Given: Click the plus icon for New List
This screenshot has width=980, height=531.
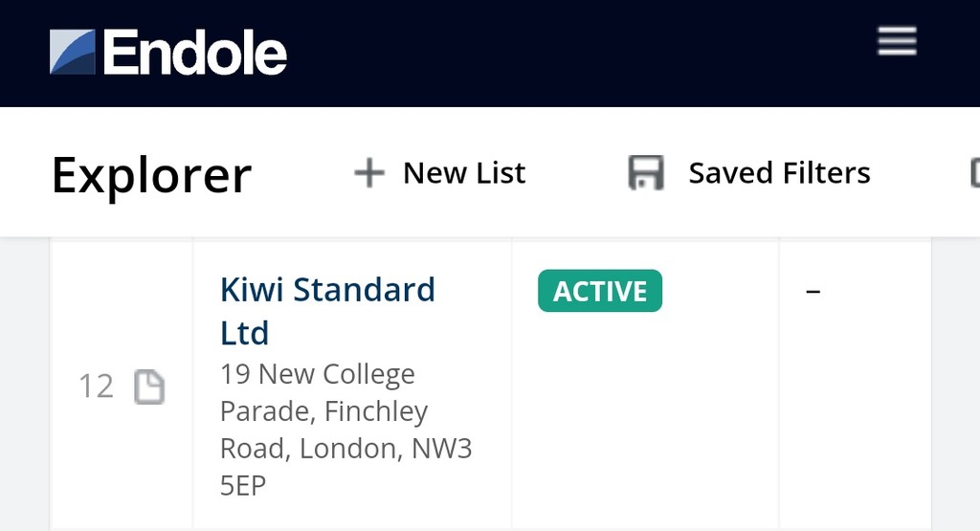Looking at the screenshot, I should (x=368, y=173).
